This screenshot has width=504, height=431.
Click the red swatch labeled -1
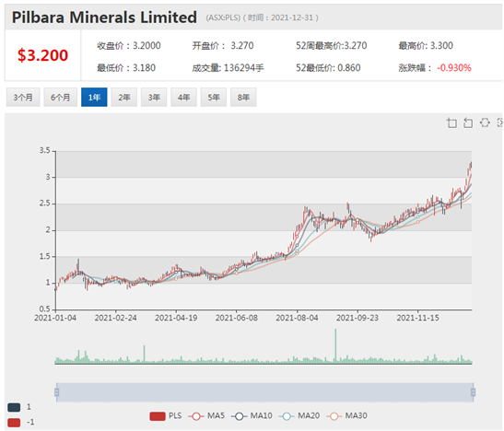click(14, 423)
